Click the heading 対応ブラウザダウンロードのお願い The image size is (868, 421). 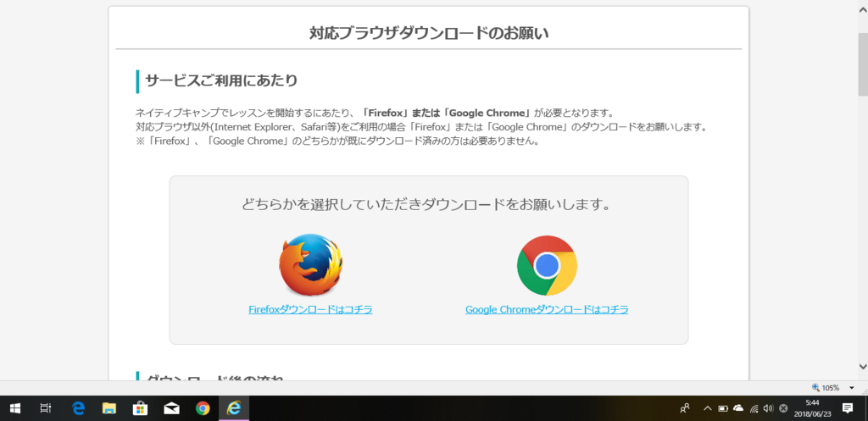point(428,33)
